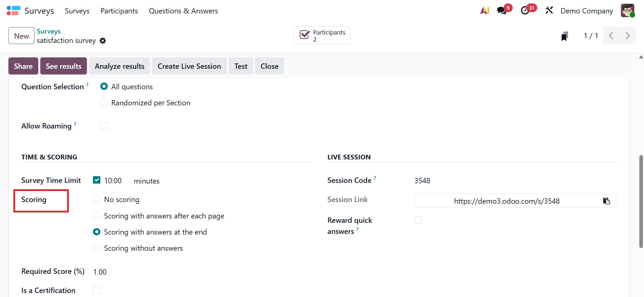Screen dimensions: 644x297
Task: Open the AI assistant icon
Action: pyautogui.click(x=485, y=11)
